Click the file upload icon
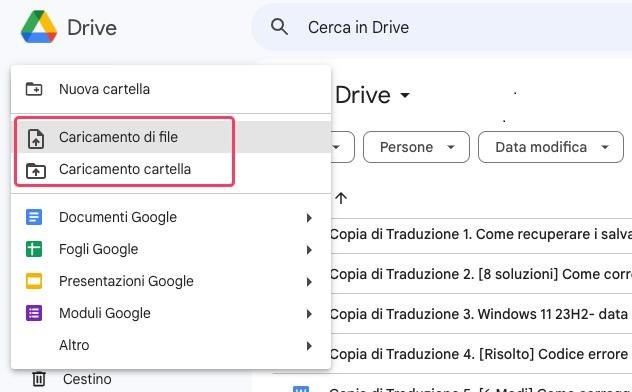Screen dimensions: 632x392 tap(36, 139)
